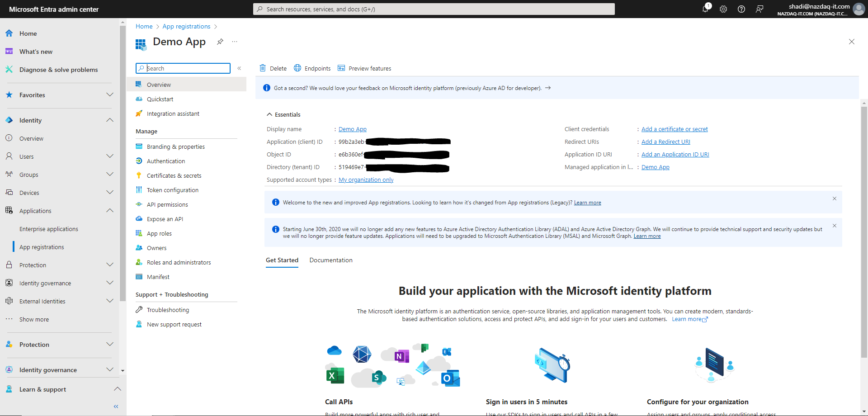Screen dimensions: 868x416
Task: Click the Delete trash icon
Action: click(263, 68)
